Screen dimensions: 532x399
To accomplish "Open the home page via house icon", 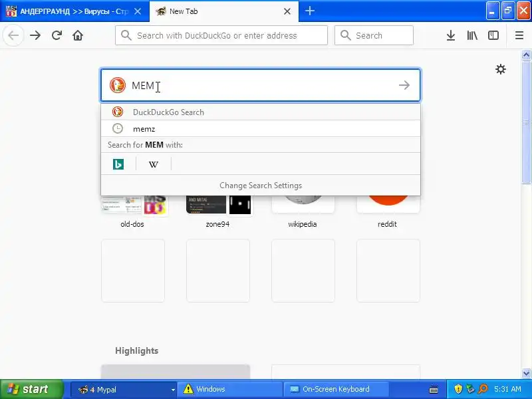I will point(78,35).
